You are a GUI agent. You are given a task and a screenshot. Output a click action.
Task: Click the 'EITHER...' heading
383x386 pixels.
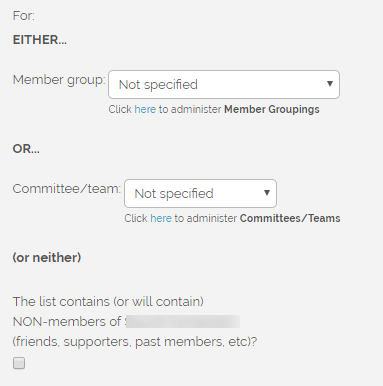pos(40,40)
